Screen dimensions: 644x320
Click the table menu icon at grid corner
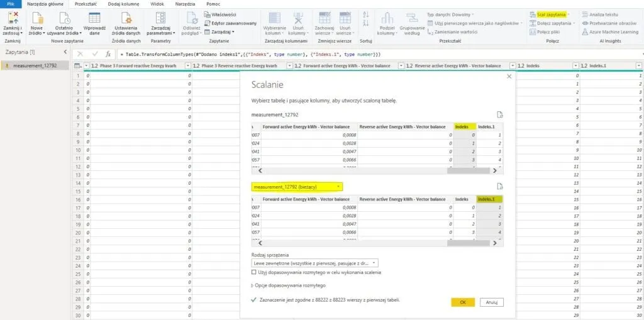(77, 66)
